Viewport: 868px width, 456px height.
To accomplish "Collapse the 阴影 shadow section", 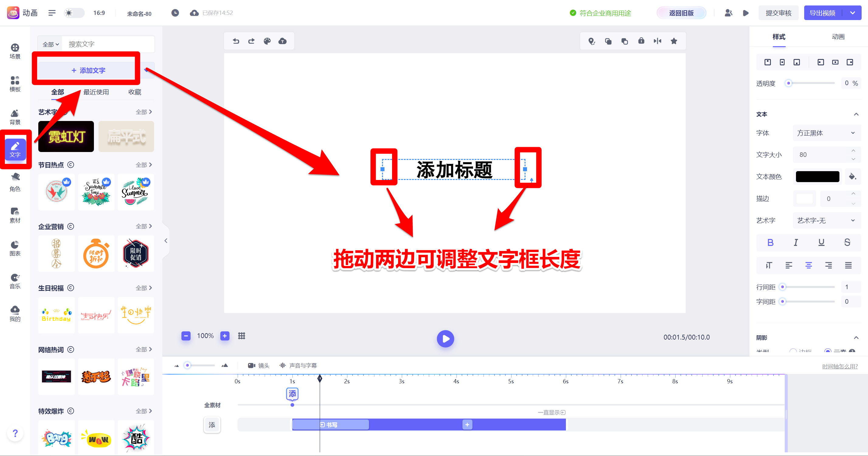I will 856,338.
